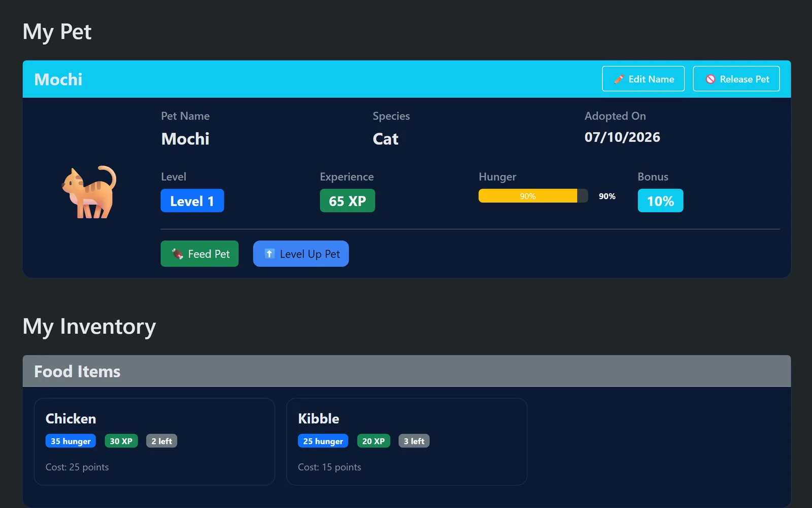Viewport: 812px width, 508px height.
Task: Click the My Pet heading
Action: [x=57, y=31]
